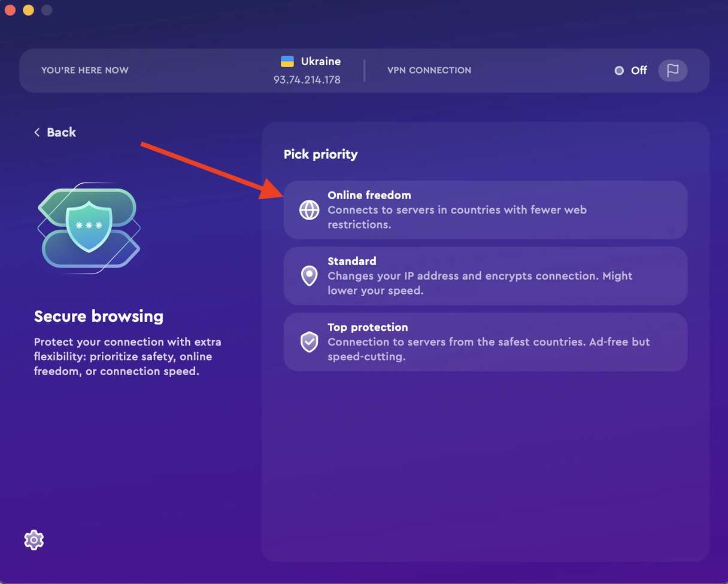The height and width of the screenshot is (584, 728).
Task: Click the back chevron arrow
Action: point(37,132)
